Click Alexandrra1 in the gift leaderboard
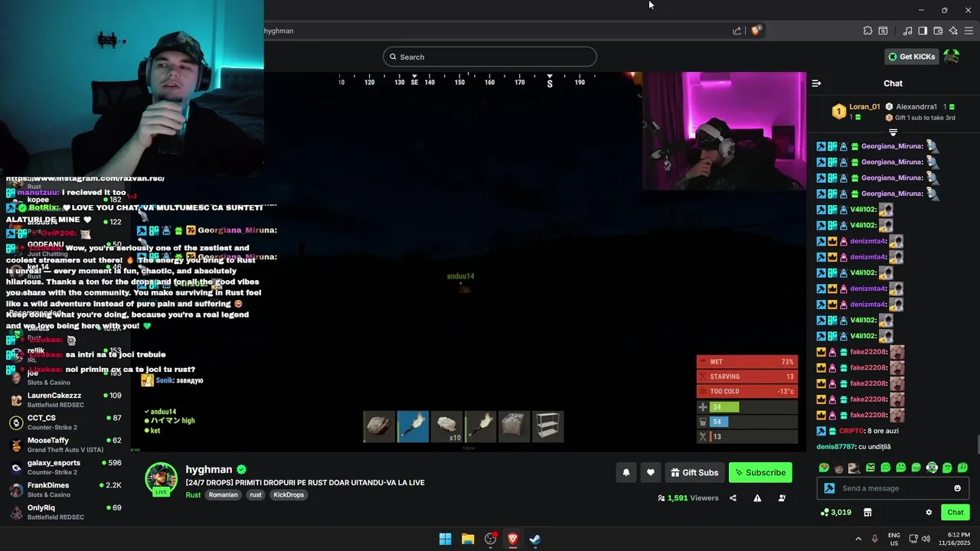Screen dimensions: 980x551 [x=916, y=106]
